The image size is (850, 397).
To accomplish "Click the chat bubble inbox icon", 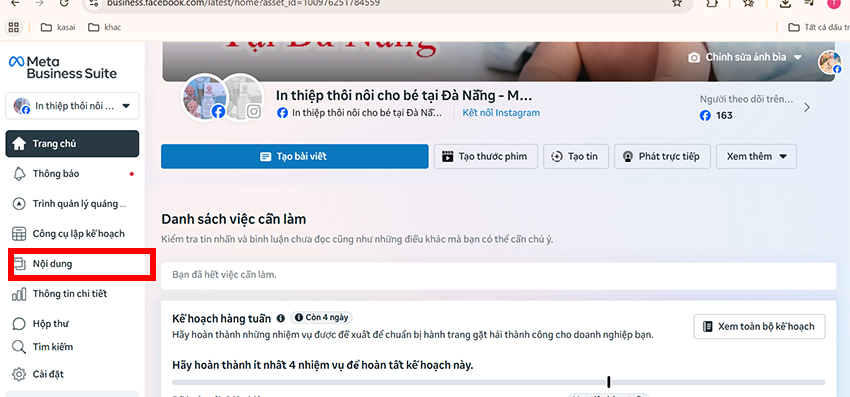I will coord(19,324).
